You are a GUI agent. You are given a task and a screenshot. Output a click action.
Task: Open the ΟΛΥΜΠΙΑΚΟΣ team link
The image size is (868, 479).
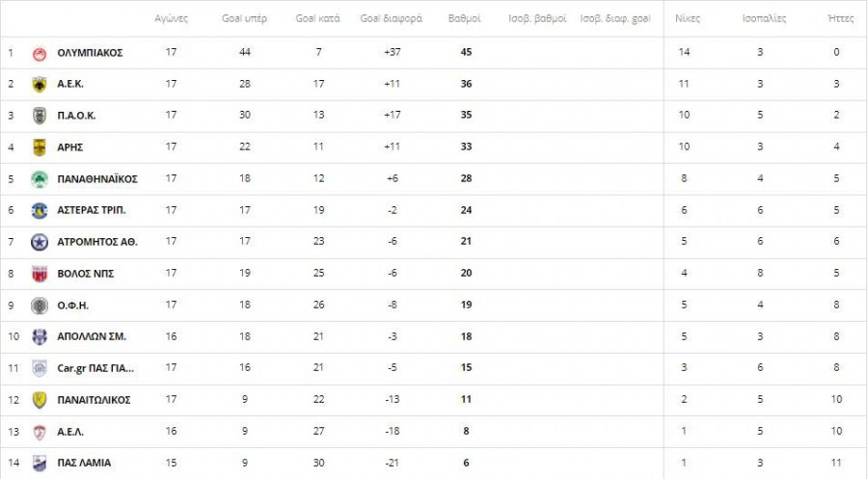(90, 53)
